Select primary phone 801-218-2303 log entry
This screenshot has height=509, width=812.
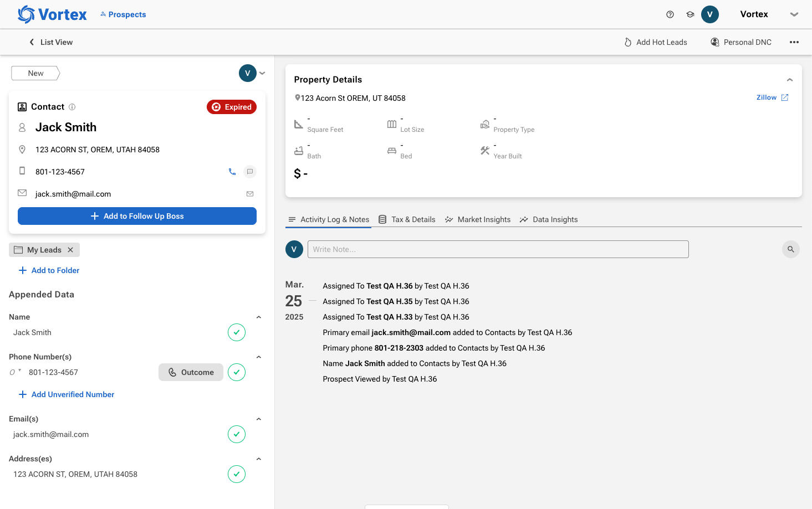click(x=434, y=348)
